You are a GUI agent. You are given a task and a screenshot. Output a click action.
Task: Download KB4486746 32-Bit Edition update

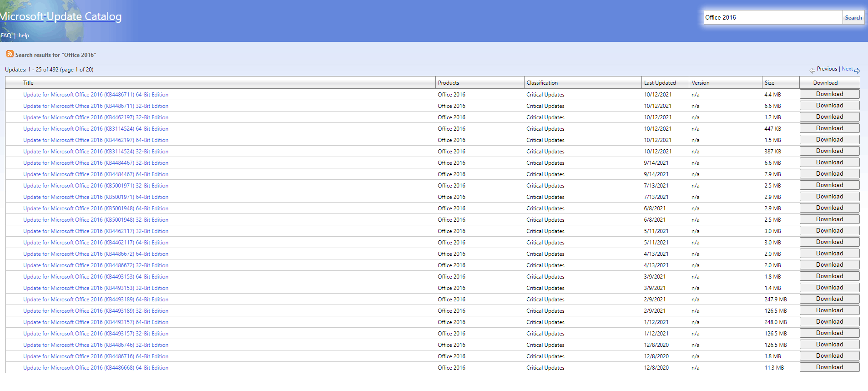pos(830,345)
